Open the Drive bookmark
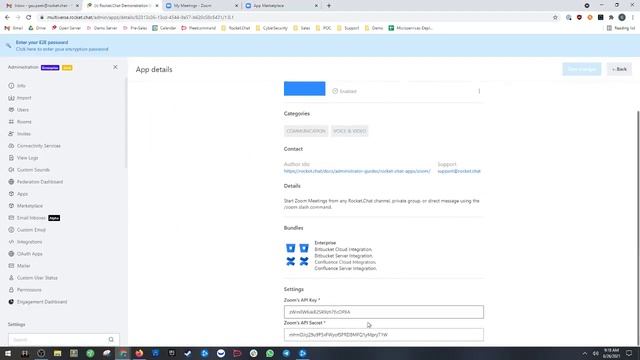 coord(37,28)
